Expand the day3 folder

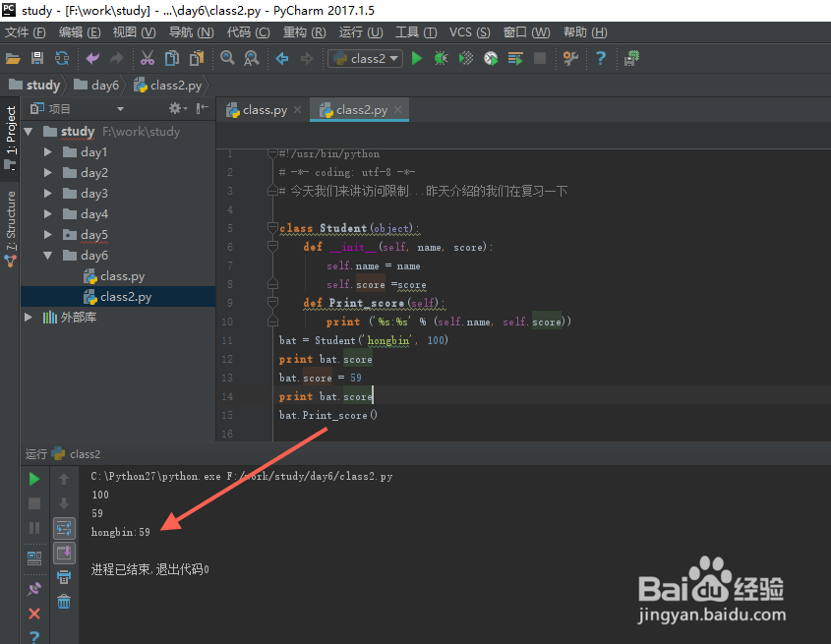click(x=48, y=194)
